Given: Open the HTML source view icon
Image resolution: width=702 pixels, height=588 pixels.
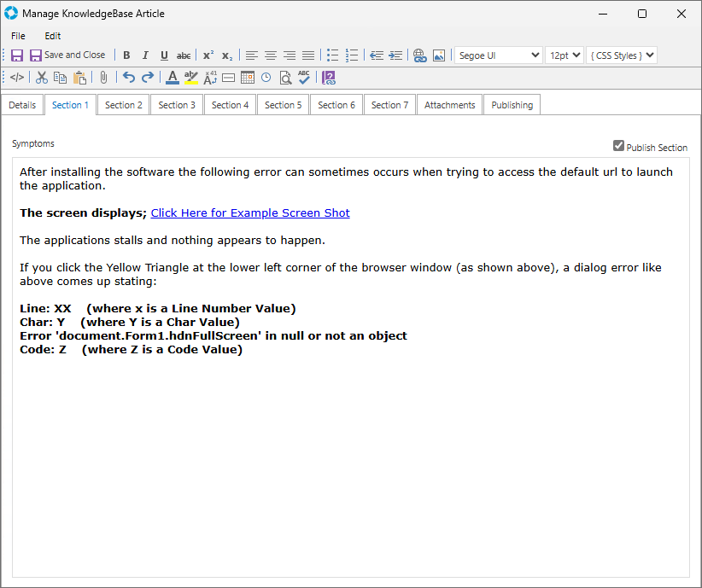Looking at the screenshot, I should [x=17, y=78].
